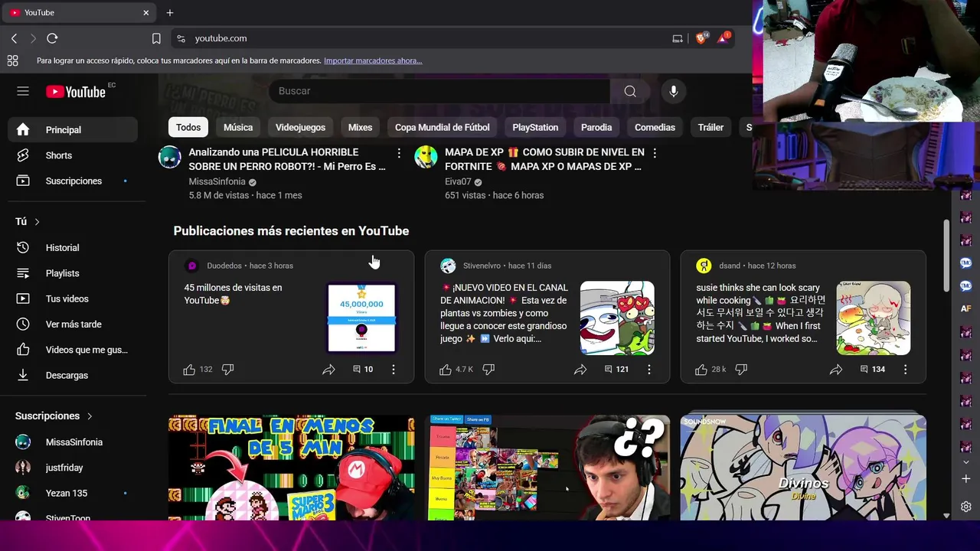Go to Principal in sidebar
The image size is (980, 551).
tap(73, 130)
